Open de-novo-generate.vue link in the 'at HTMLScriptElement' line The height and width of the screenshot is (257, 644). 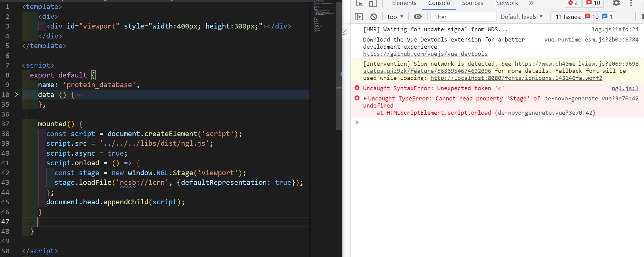[x=545, y=113]
